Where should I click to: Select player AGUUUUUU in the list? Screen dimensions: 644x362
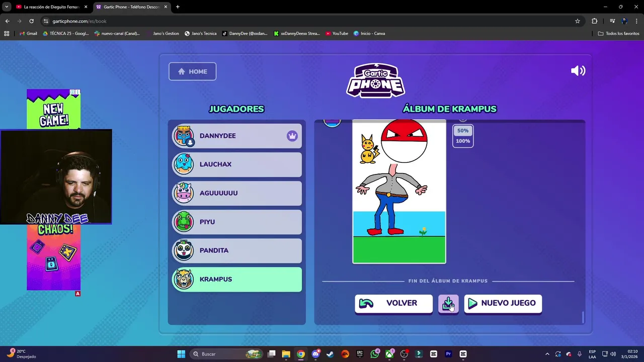pyautogui.click(x=237, y=193)
